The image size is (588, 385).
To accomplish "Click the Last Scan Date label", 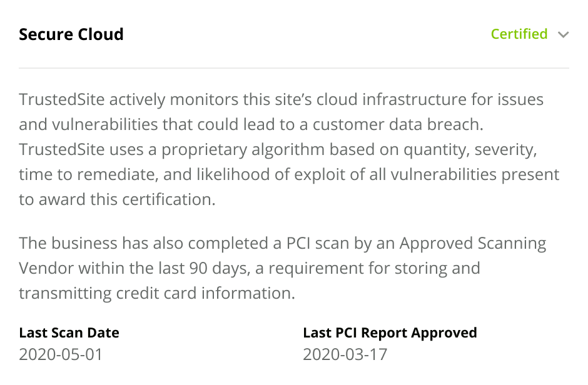I will pos(69,332).
